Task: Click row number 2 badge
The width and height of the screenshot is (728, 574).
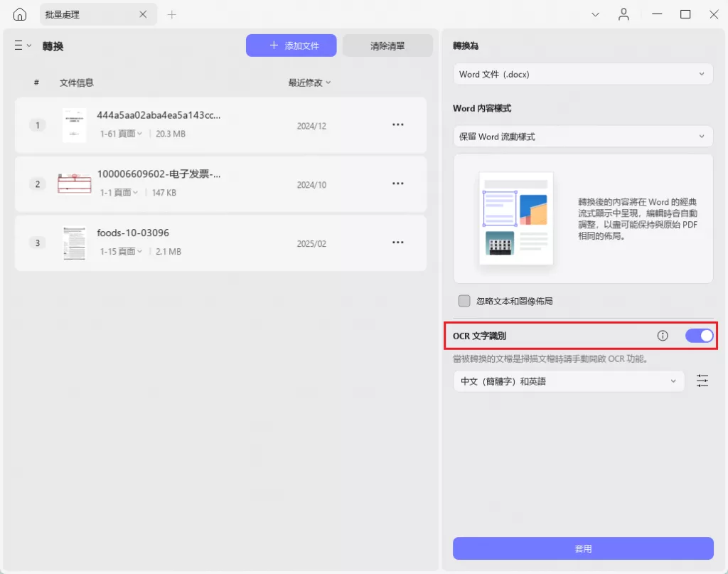Action: [38, 184]
